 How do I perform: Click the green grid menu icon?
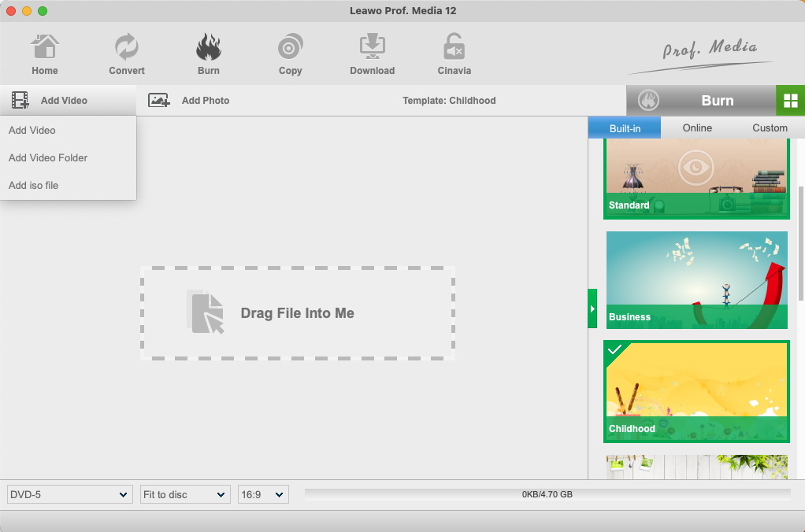[x=790, y=101]
